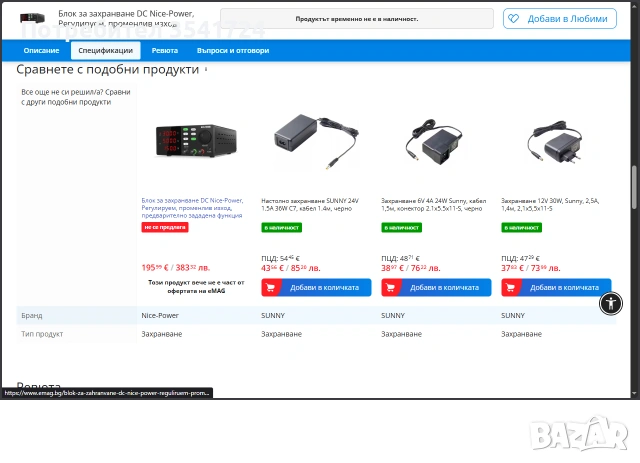Image resolution: width=640 pixels, height=463 pixels.
Task: Open the accessibility widget icon
Action: [x=611, y=303]
